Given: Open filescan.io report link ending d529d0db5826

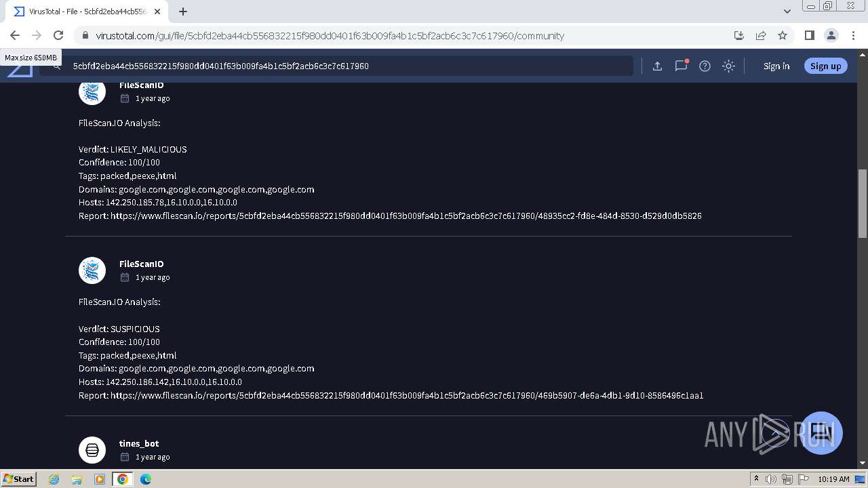Looking at the screenshot, I should point(406,216).
